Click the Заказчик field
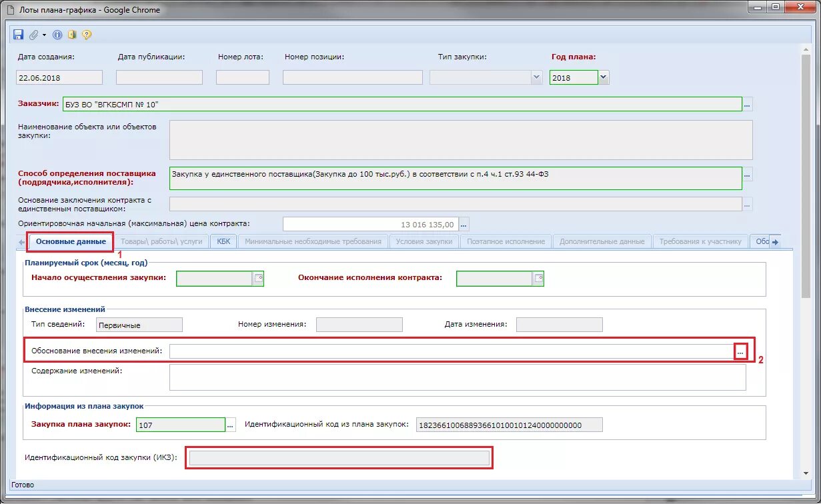The height and width of the screenshot is (504, 821). pos(402,104)
